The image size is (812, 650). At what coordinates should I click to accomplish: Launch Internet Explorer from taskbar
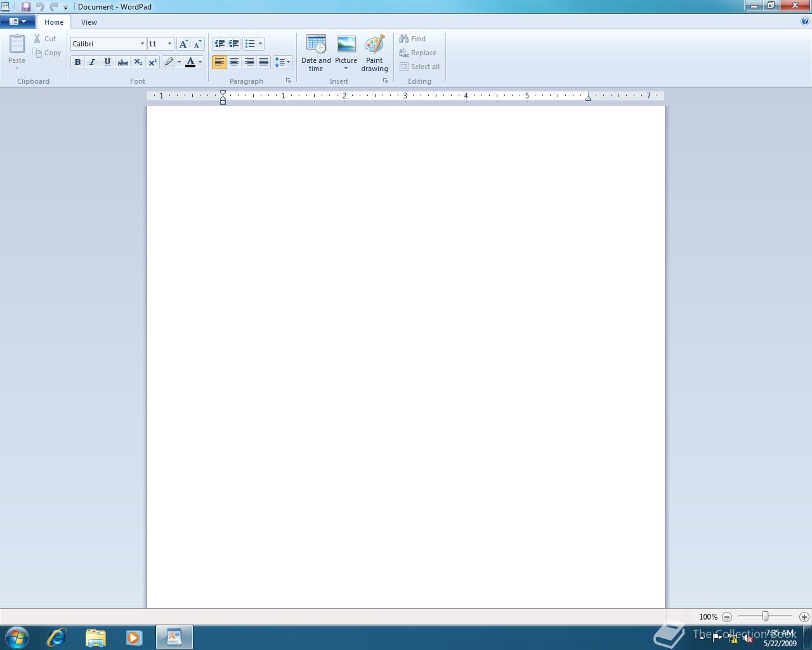tap(56, 637)
